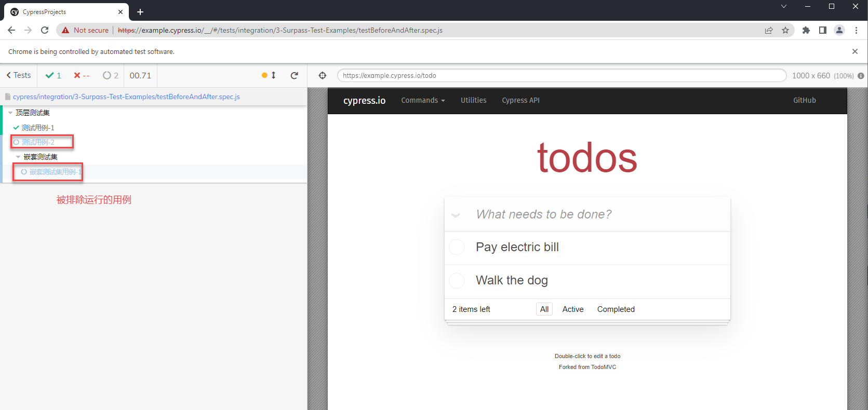Select the All todo filter
Image resolution: width=868 pixels, height=410 pixels.
pos(544,309)
